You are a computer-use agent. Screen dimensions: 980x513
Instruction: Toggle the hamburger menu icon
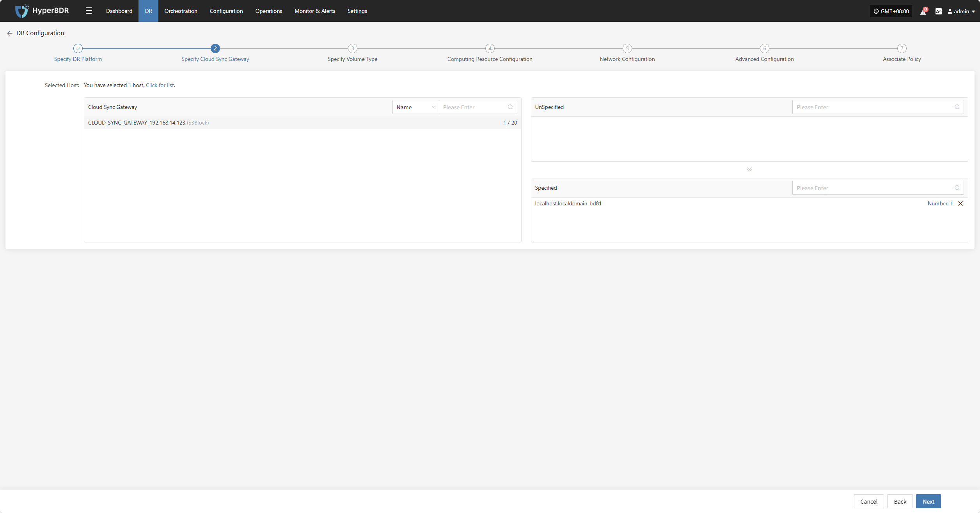click(x=89, y=11)
